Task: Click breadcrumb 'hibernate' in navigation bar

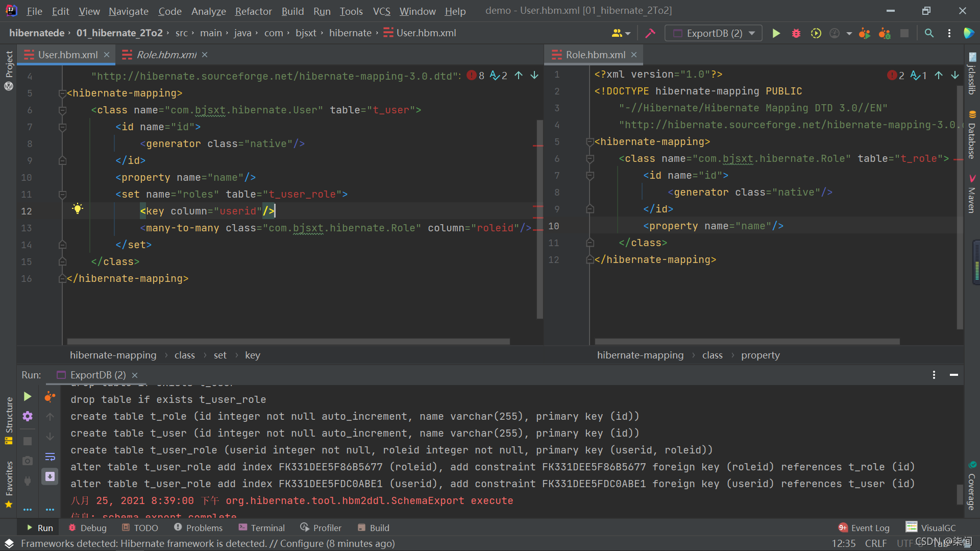Action: pos(350,33)
